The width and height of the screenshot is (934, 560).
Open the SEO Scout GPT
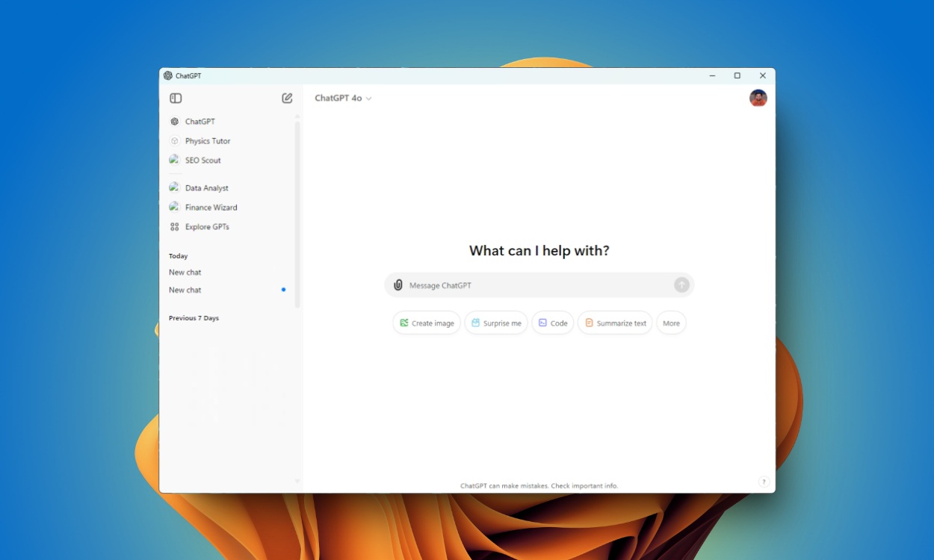pos(202,160)
